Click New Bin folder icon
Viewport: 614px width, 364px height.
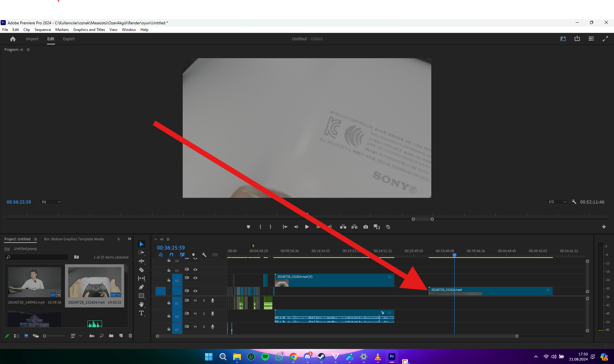[111, 336]
